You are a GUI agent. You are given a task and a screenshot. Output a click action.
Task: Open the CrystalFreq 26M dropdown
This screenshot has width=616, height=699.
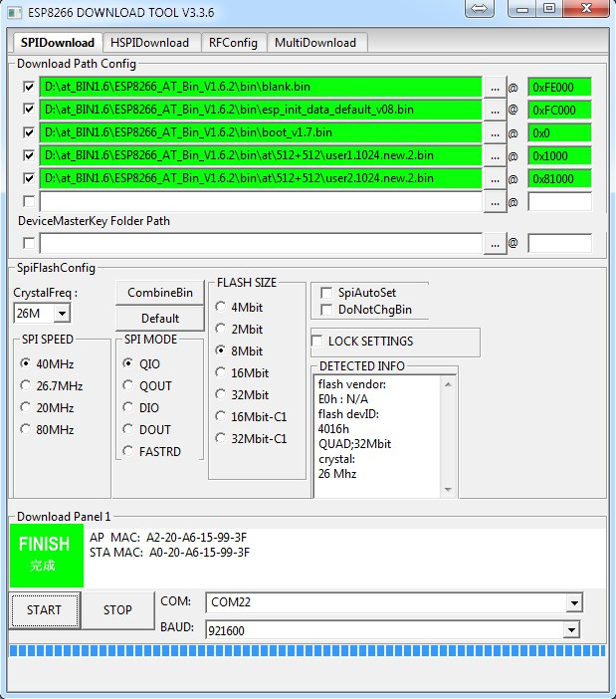(x=63, y=314)
